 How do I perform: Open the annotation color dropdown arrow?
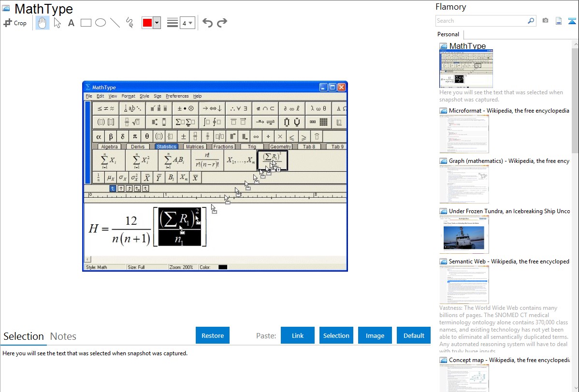tap(157, 23)
